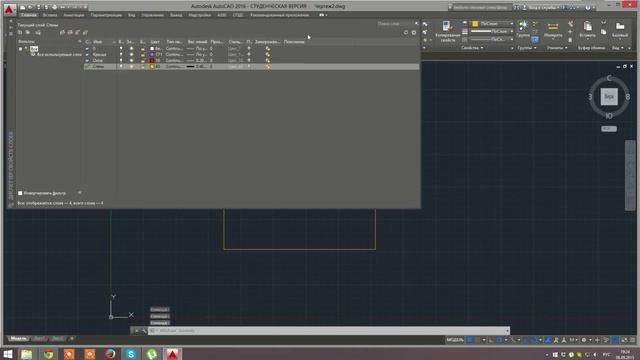Click the color swatch of layer Крыша

(x=152, y=54)
